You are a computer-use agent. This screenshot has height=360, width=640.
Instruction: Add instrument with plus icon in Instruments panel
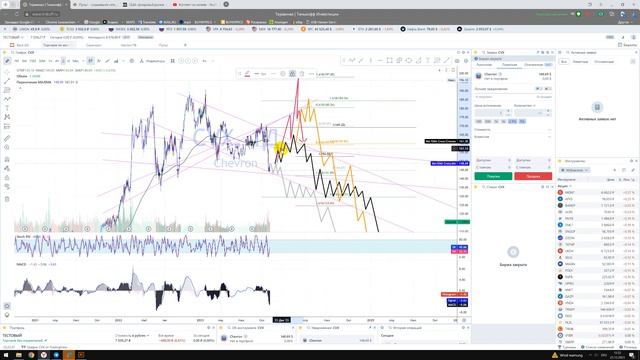(x=615, y=170)
